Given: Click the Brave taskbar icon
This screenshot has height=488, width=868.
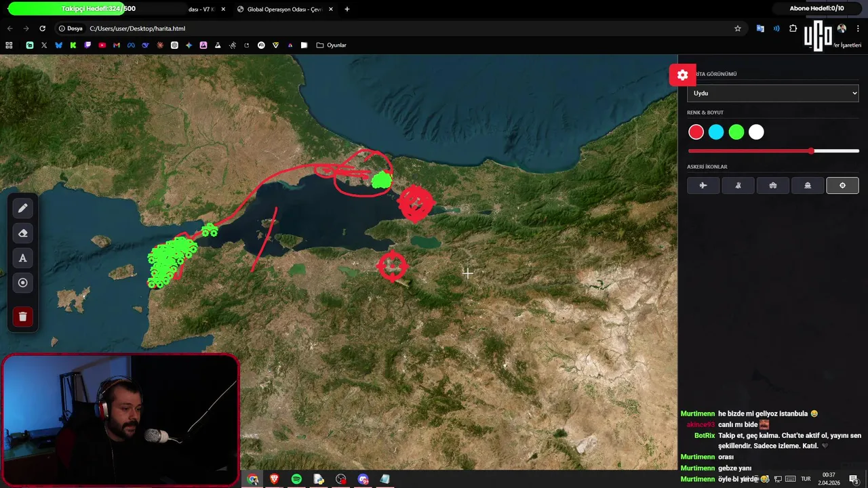Looking at the screenshot, I should point(274,479).
